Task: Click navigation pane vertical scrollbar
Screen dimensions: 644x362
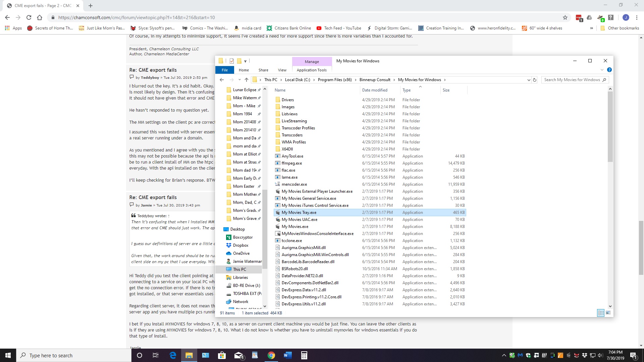Action: tap(265, 230)
